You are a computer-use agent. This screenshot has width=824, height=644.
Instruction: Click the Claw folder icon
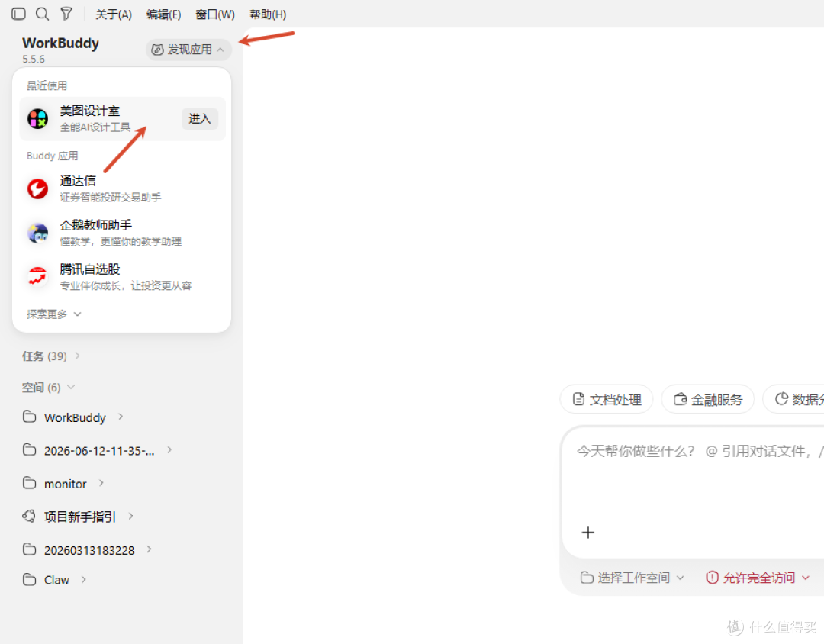pyautogui.click(x=30, y=579)
